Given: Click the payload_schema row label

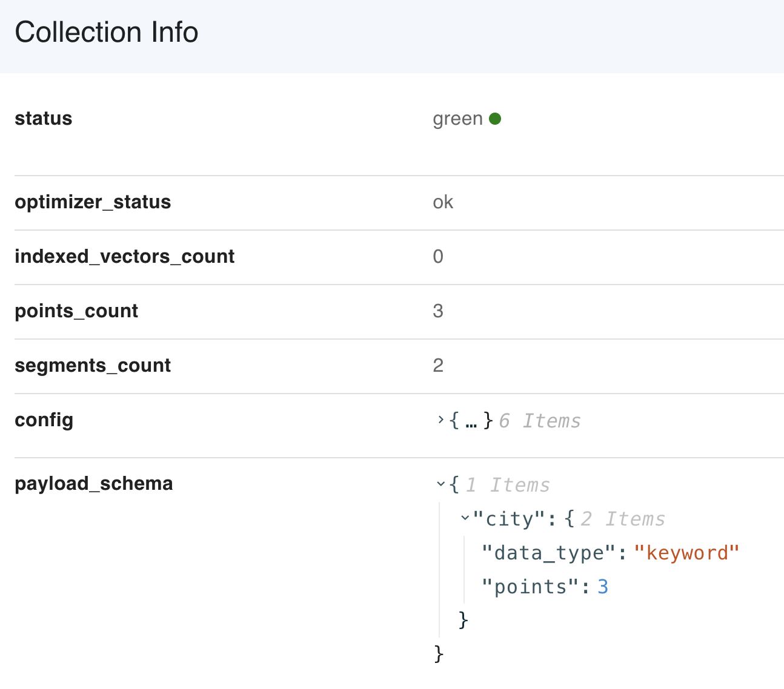Looking at the screenshot, I should 94,484.
